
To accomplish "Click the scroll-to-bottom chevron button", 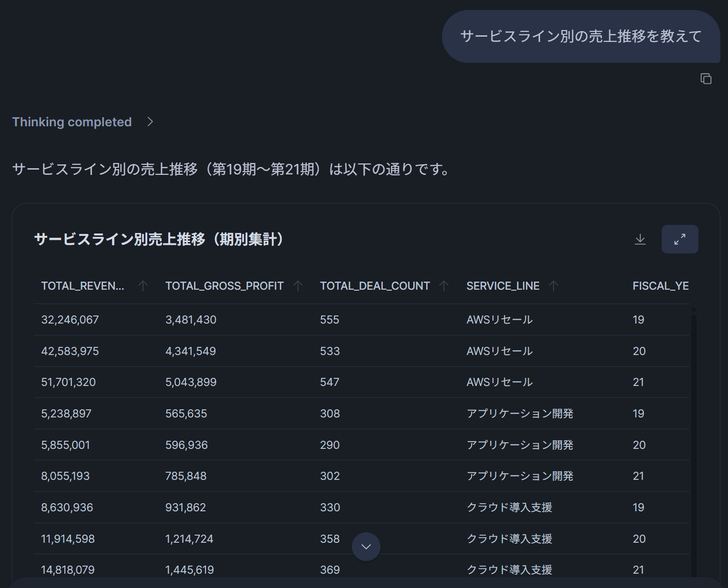I will (x=366, y=547).
